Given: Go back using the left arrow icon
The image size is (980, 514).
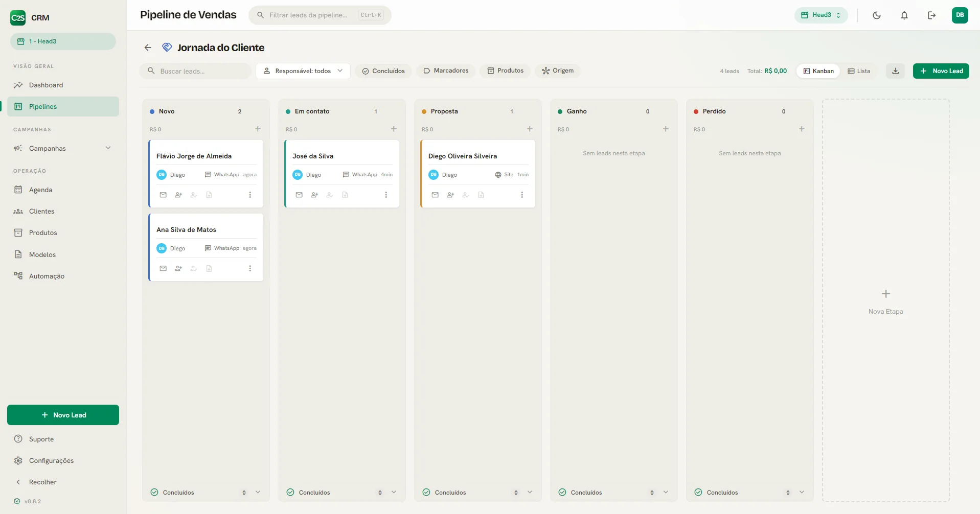Looking at the screenshot, I should tap(148, 48).
